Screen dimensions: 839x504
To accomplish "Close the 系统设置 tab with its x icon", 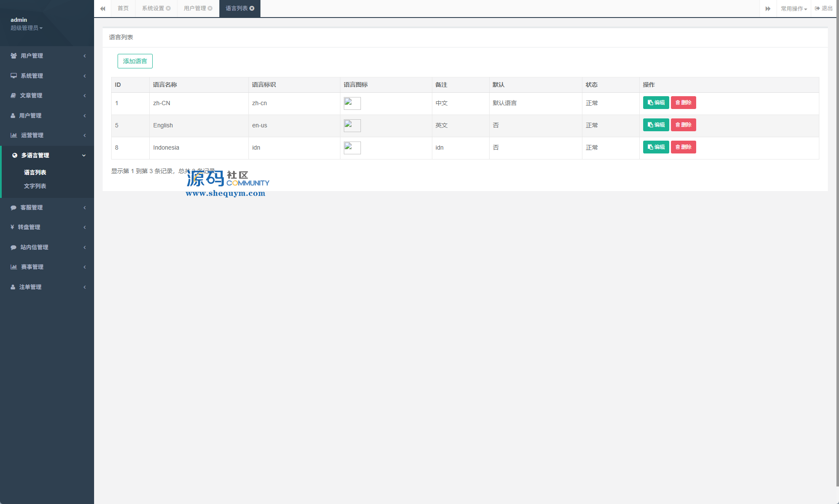I will 168,9.
